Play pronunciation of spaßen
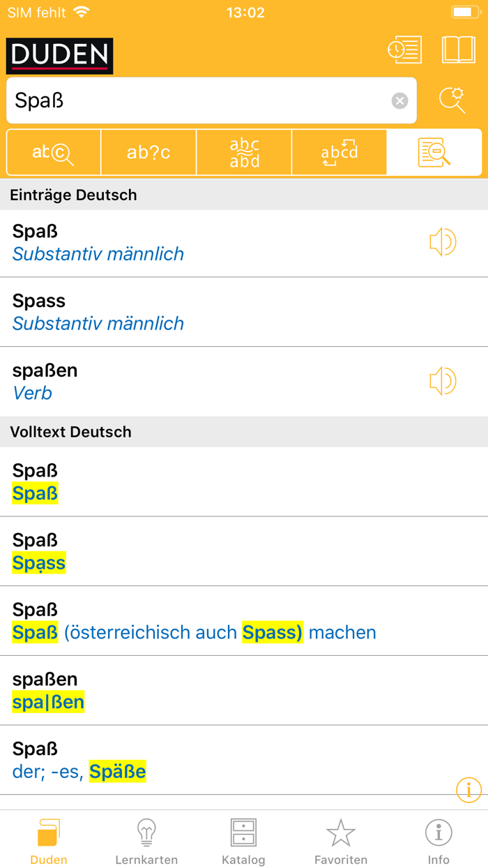This screenshot has height=868, width=488. coord(442,382)
